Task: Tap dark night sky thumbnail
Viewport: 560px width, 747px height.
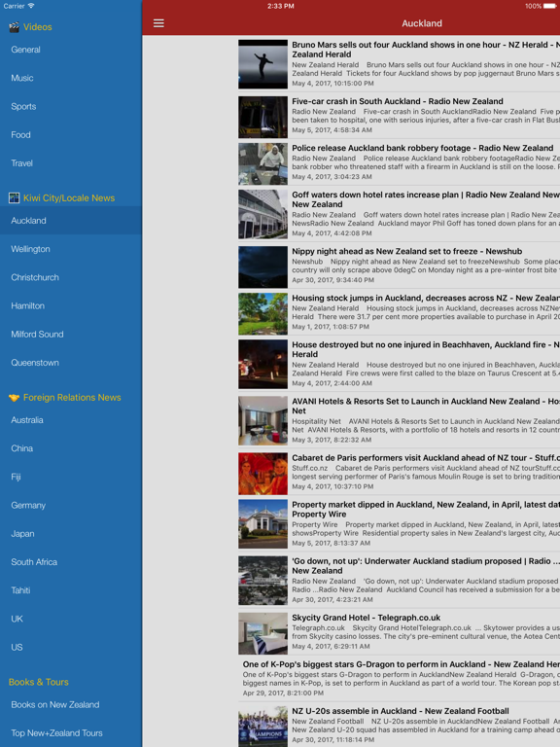Action: (x=262, y=267)
